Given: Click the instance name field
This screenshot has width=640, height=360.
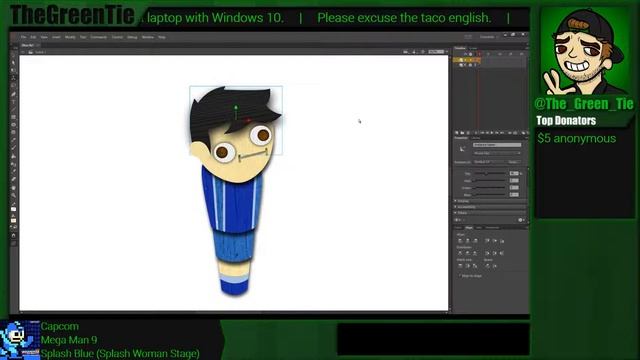Looking at the screenshot, I should (497, 145).
